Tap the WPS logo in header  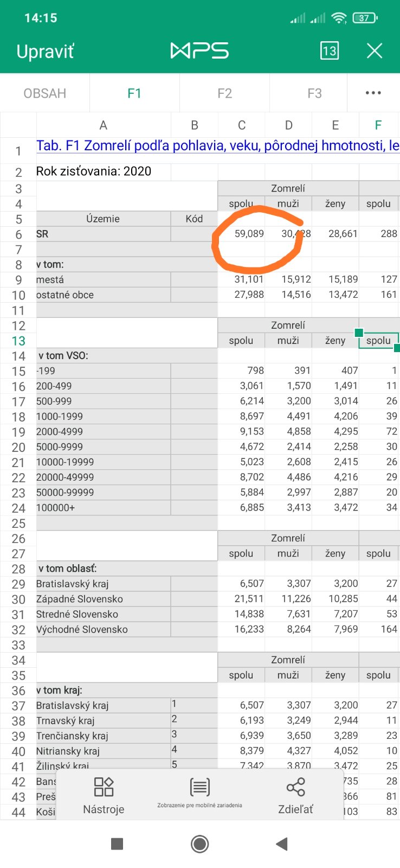pyautogui.click(x=199, y=50)
